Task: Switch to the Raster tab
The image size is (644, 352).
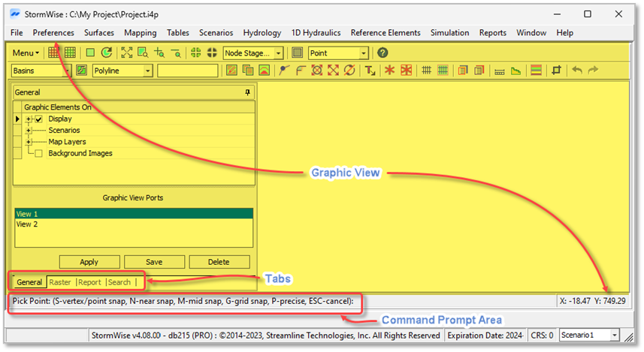Action: click(60, 282)
